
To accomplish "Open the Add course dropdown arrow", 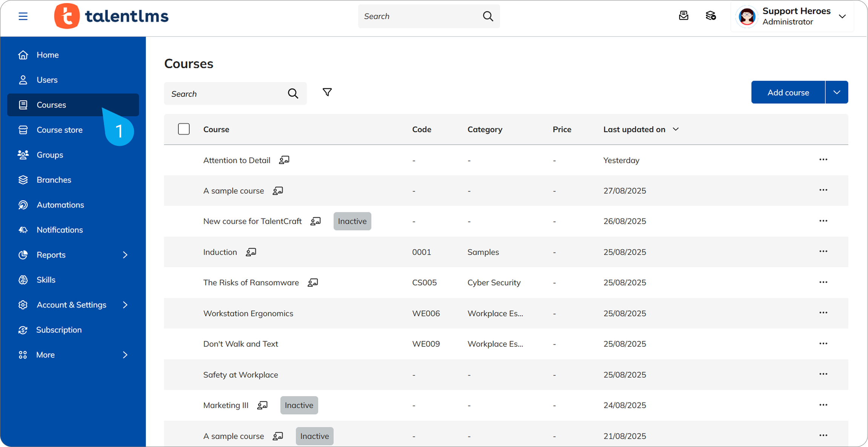I will click(837, 92).
